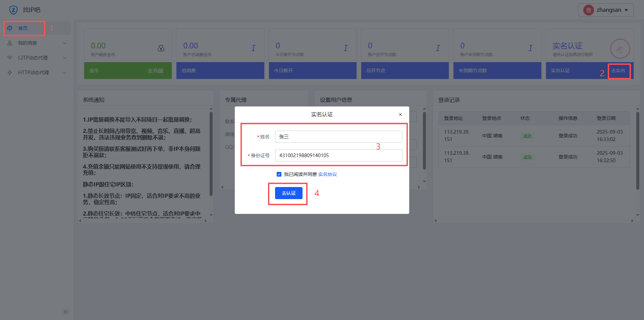
Task: Expand HTTP动态代理 menu chevron
Action: pos(65,73)
